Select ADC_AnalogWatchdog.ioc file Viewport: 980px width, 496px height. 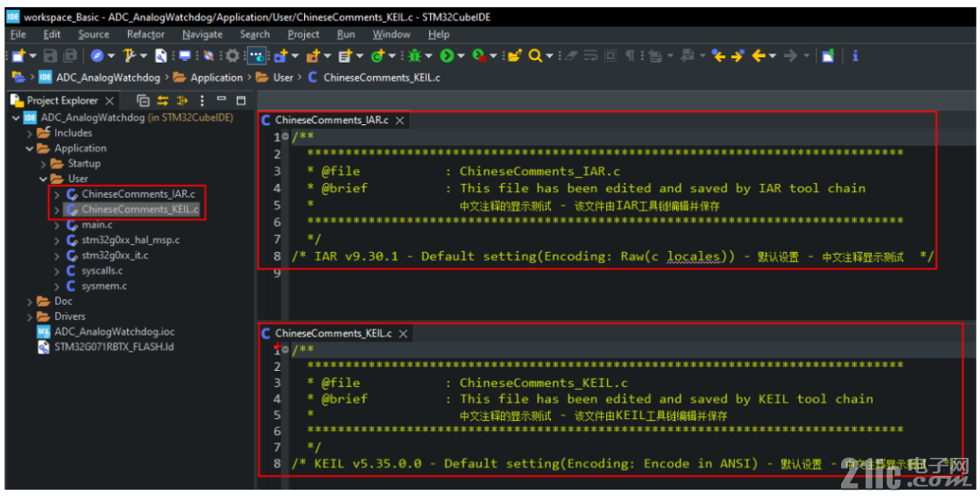coord(113,332)
